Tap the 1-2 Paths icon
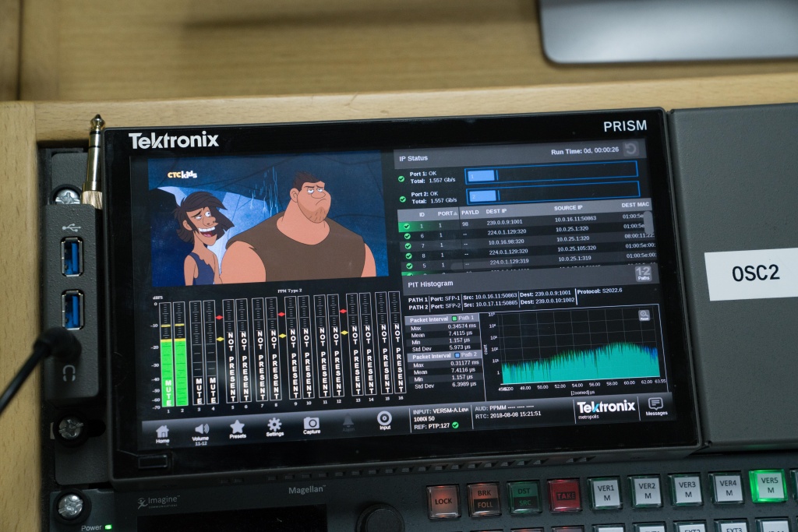 pyautogui.click(x=643, y=273)
